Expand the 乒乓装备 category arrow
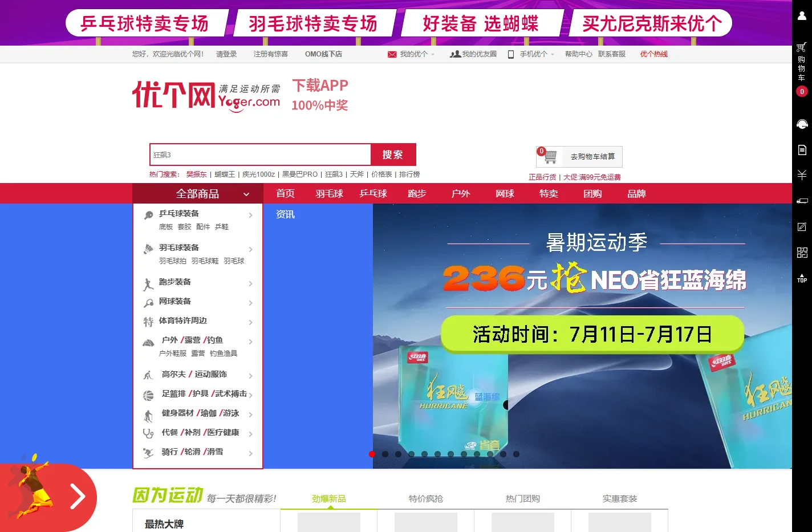Image resolution: width=812 pixels, height=532 pixels. click(x=251, y=215)
